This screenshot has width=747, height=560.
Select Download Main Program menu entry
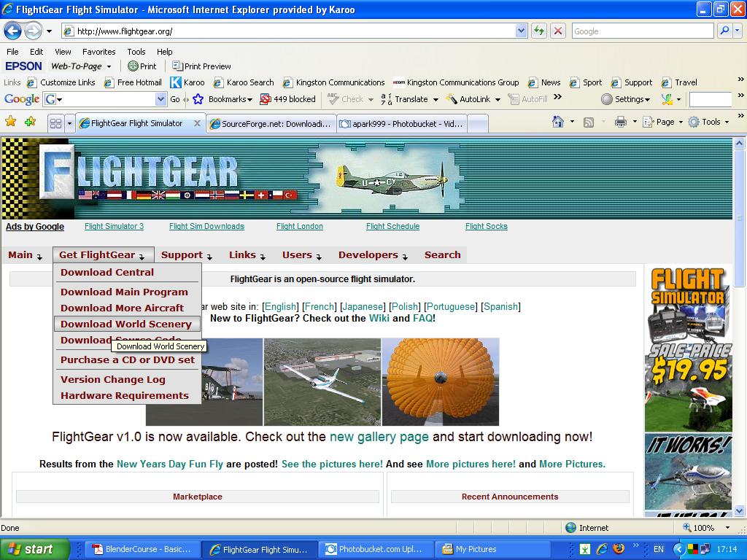(124, 292)
